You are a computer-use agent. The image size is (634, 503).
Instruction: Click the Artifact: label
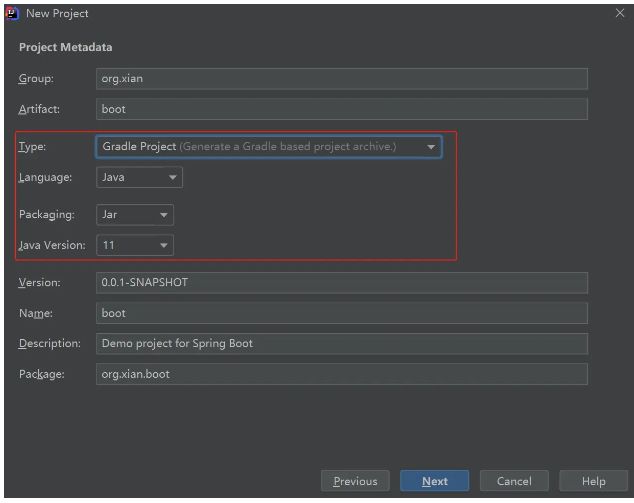(39, 109)
